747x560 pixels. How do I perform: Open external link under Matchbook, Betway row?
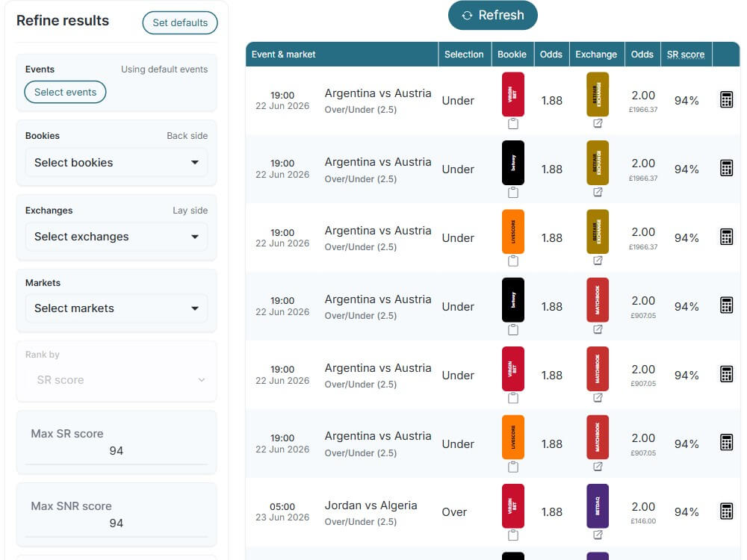[x=598, y=329]
